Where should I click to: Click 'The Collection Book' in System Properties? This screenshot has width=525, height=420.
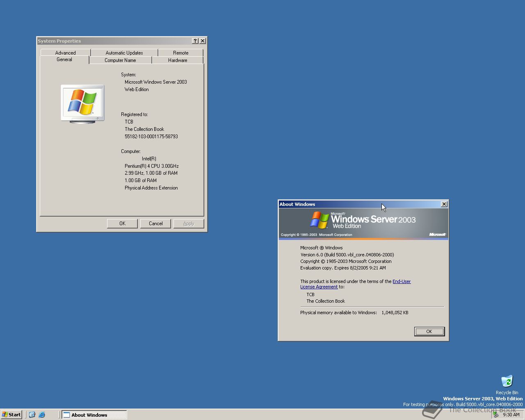144,129
